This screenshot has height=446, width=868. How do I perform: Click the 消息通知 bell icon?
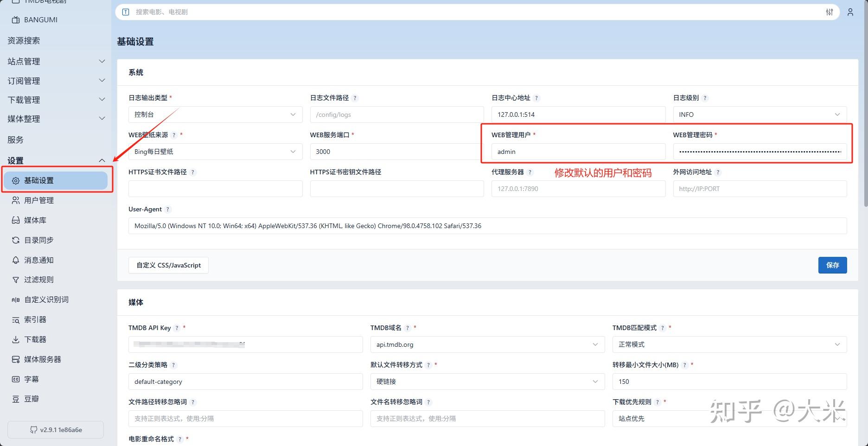pos(16,260)
